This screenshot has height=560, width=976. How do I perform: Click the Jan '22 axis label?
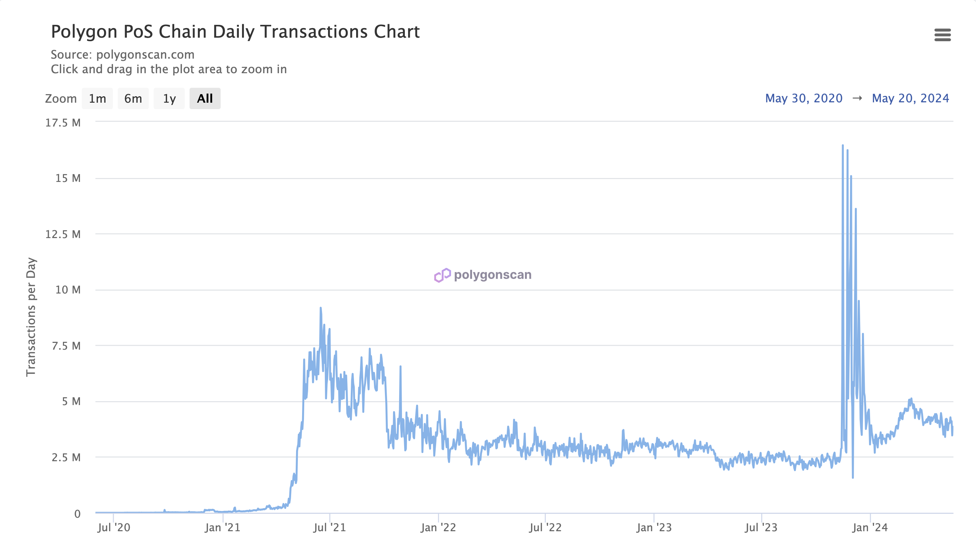pos(439,527)
